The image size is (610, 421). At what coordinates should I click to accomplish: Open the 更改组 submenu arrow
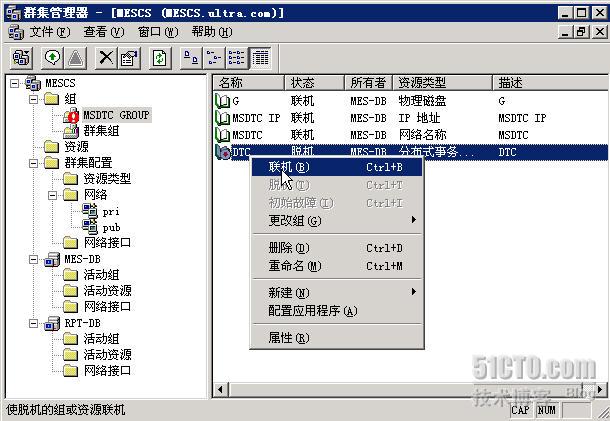[x=414, y=220]
